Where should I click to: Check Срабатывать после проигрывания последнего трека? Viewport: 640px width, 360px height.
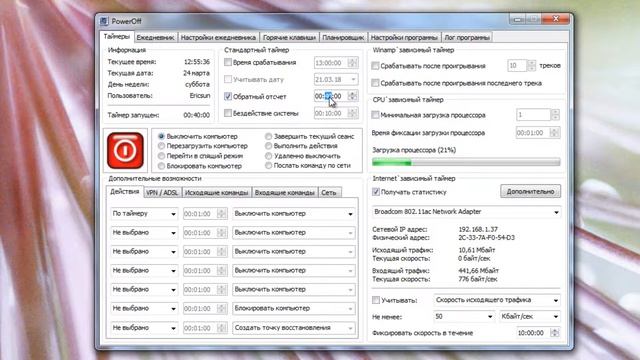[376, 83]
